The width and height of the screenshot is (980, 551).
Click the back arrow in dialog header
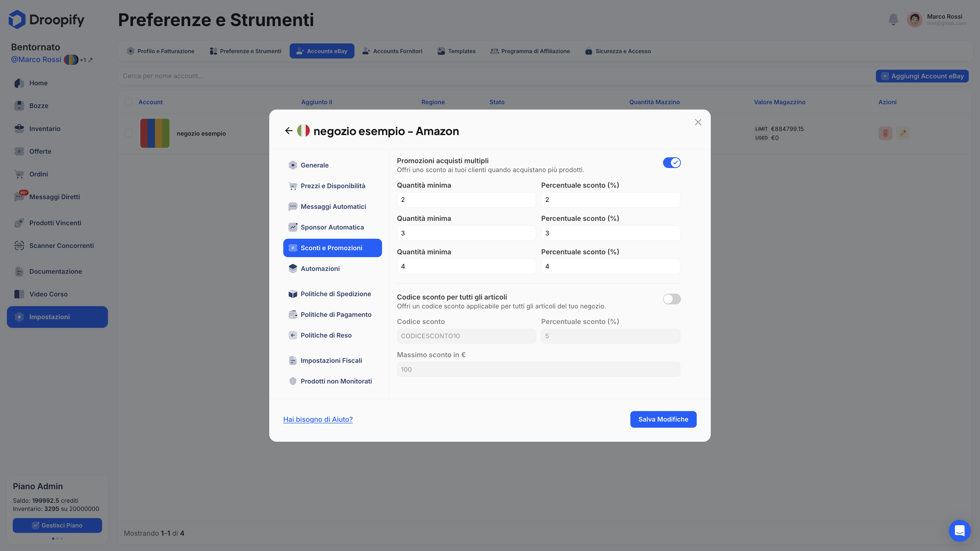[x=288, y=131]
